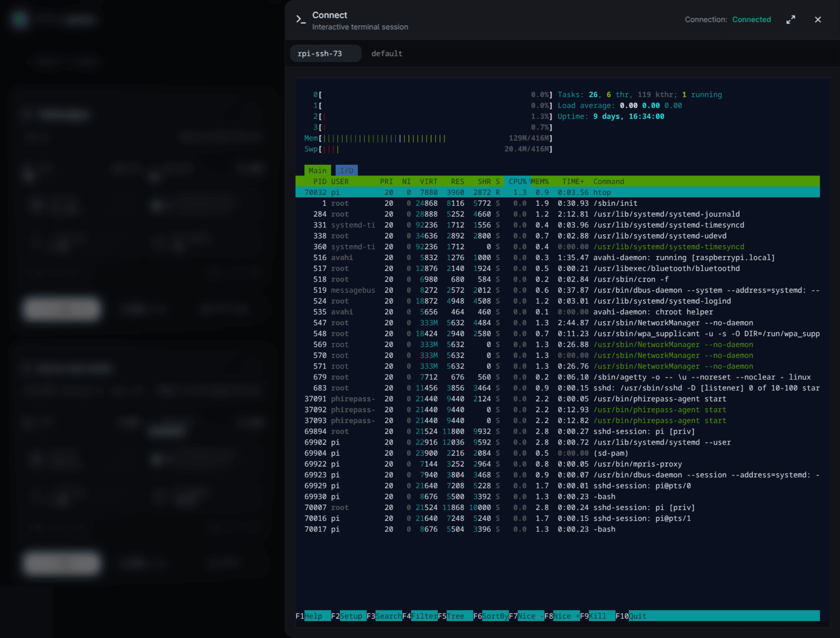The image size is (840, 638).
Task: Click the CPU 2 usage meter
Action: [x=433, y=117]
